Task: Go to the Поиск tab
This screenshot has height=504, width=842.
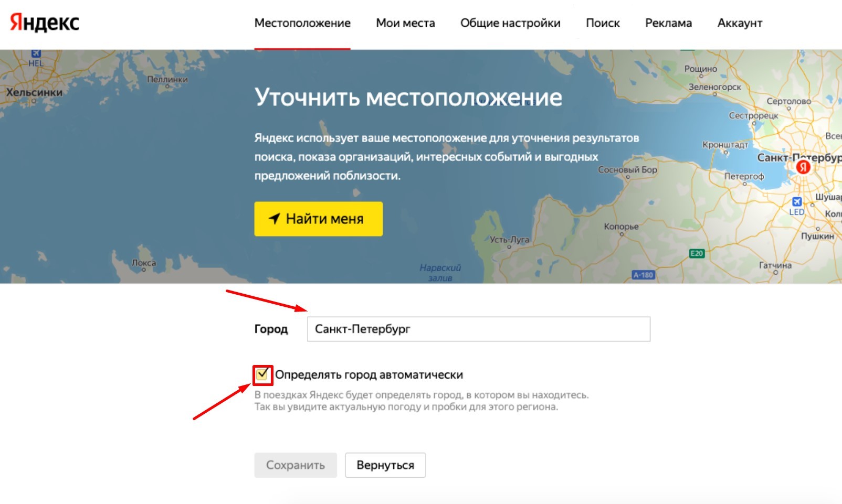Action: tap(603, 23)
